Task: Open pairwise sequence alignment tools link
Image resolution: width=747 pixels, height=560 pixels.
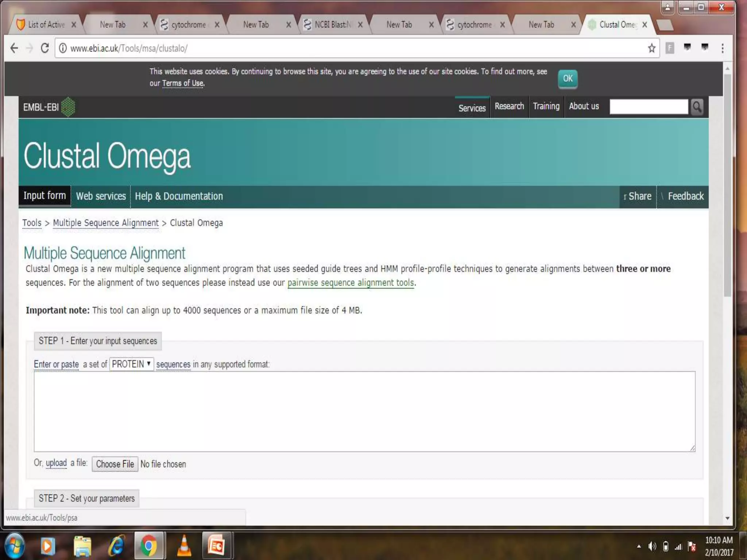Action: [x=351, y=283]
